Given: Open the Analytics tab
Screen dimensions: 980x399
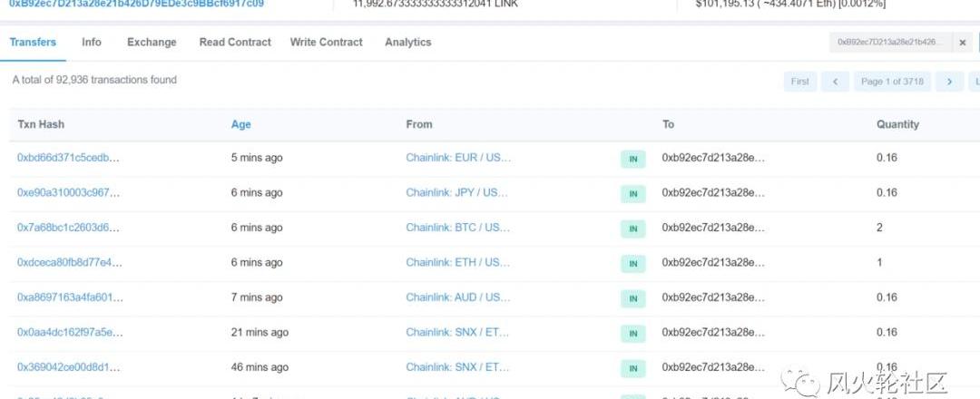Looking at the screenshot, I should (x=407, y=43).
